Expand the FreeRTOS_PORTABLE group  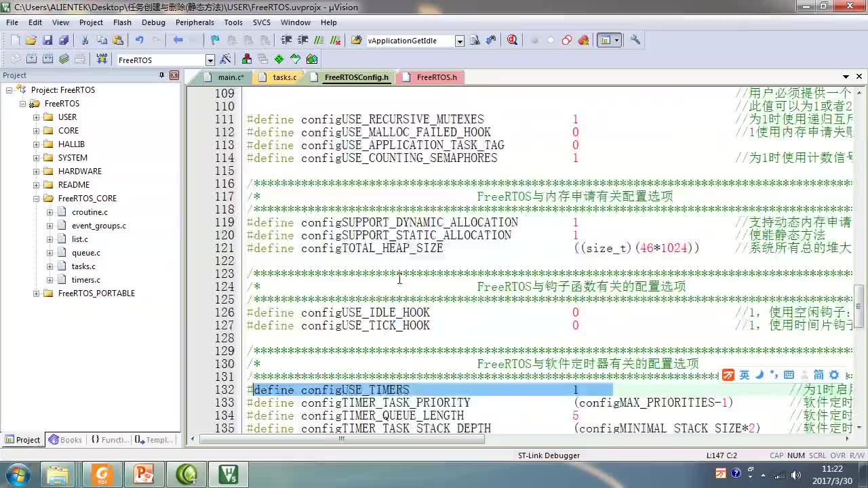click(x=36, y=293)
